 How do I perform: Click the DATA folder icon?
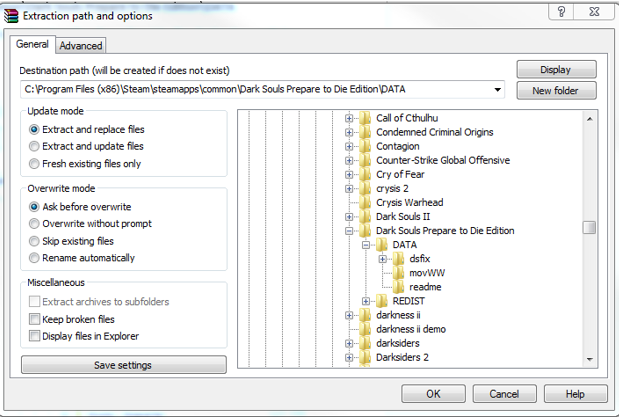click(382, 244)
